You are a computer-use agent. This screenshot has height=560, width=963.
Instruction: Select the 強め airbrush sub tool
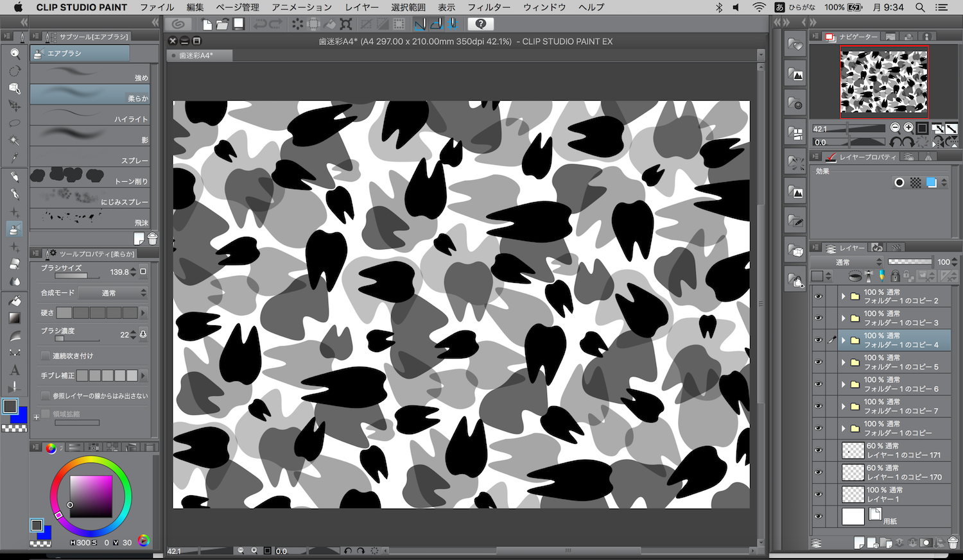click(x=90, y=73)
